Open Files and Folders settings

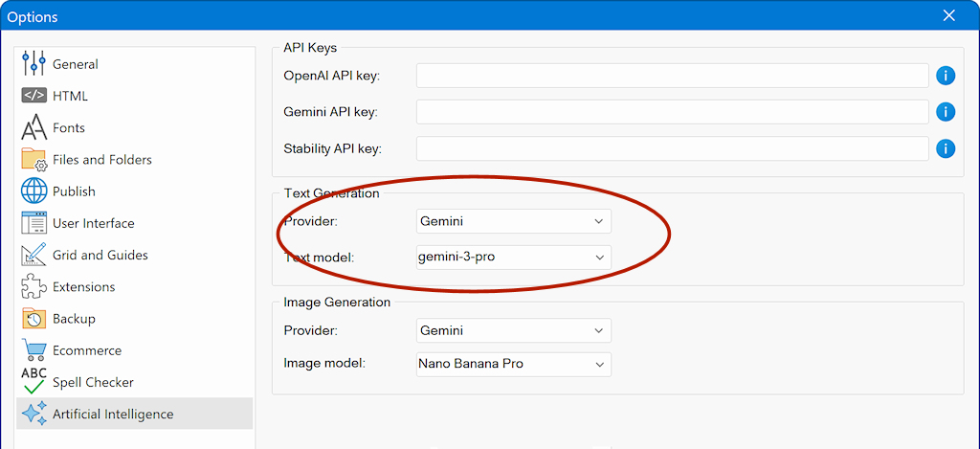pyautogui.click(x=101, y=160)
